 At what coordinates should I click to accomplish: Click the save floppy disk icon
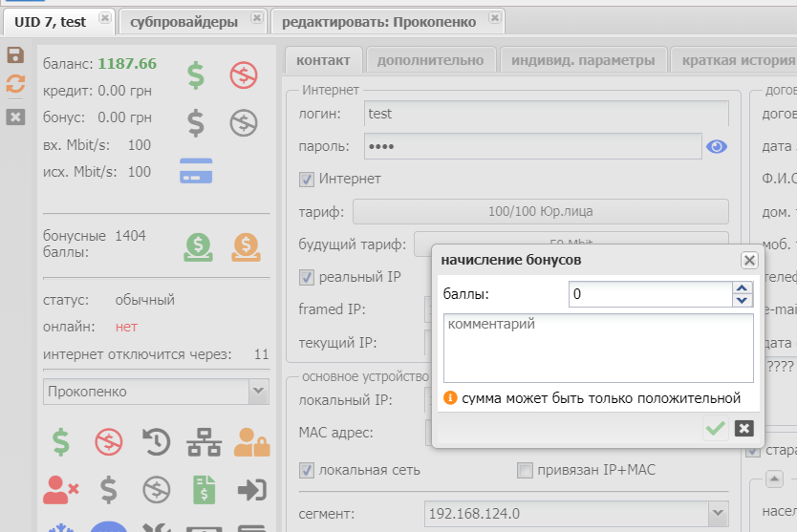coord(15,55)
